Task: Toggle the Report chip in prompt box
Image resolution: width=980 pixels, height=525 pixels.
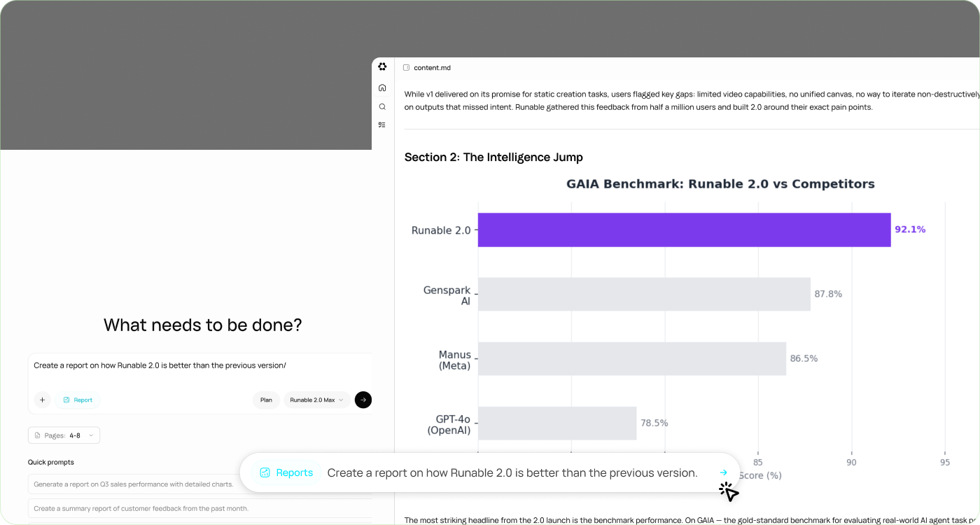Action: click(78, 400)
